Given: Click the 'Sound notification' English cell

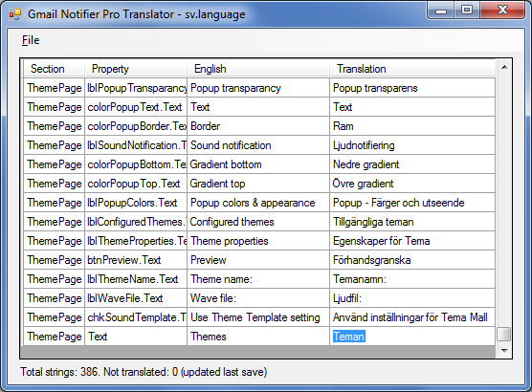Looking at the screenshot, I should [258, 145].
